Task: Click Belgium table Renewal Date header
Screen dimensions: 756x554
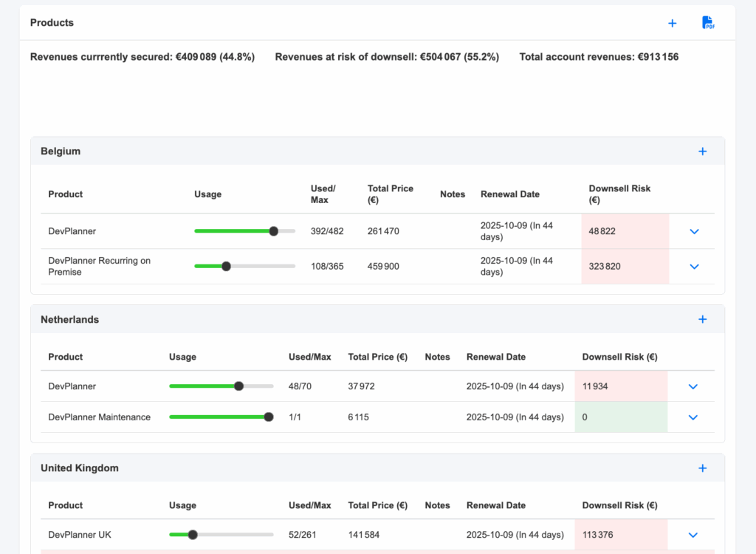Action: point(510,194)
